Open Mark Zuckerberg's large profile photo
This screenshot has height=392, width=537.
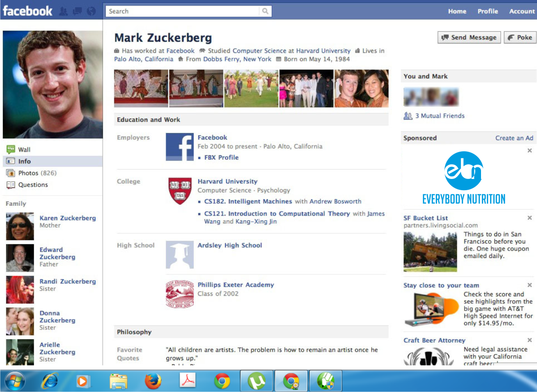(53, 85)
